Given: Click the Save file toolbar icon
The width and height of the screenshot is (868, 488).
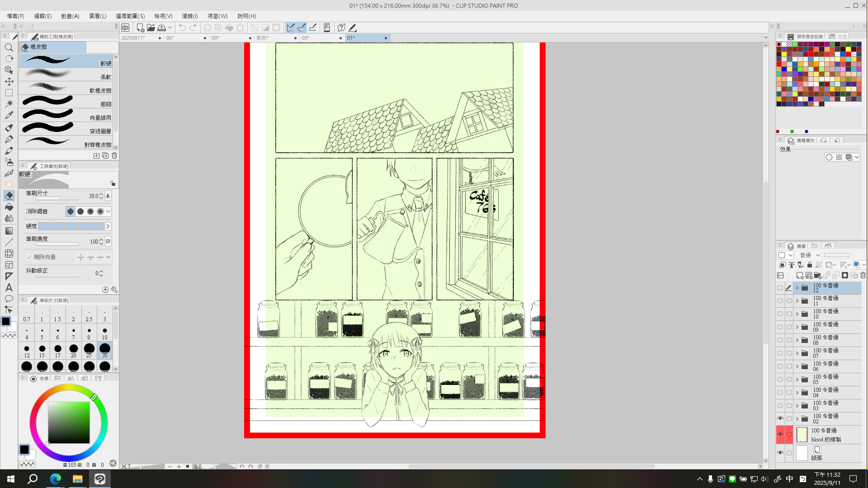Looking at the screenshot, I should coord(161,28).
